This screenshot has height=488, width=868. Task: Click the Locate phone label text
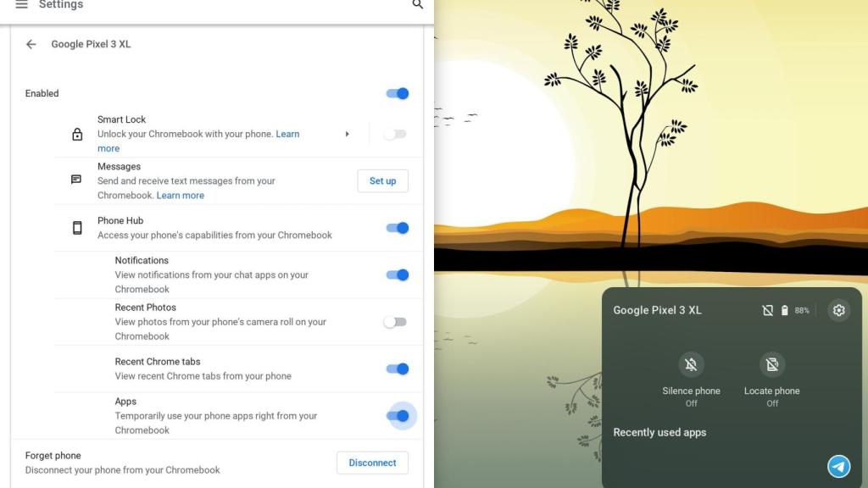click(x=771, y=391)
